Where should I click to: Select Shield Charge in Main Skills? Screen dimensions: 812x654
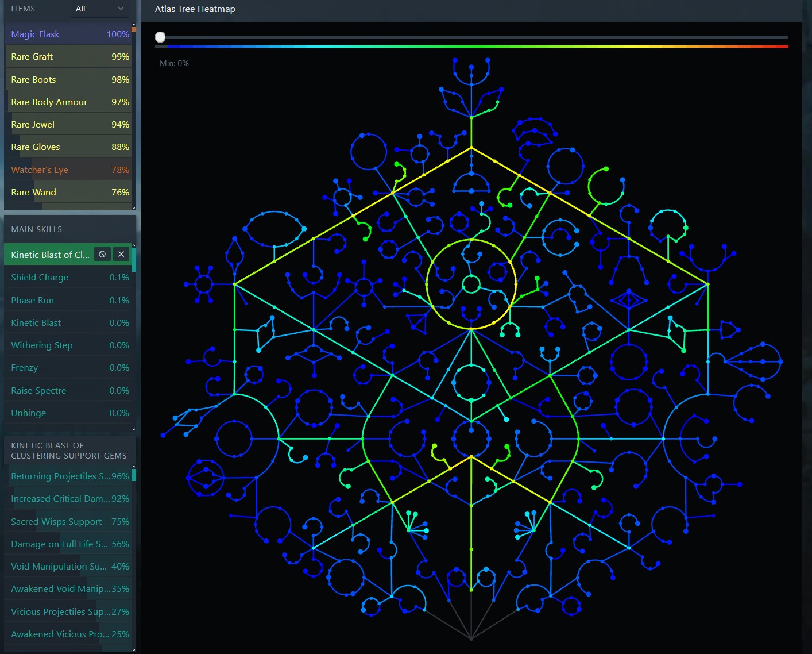(x=68, y=277)
